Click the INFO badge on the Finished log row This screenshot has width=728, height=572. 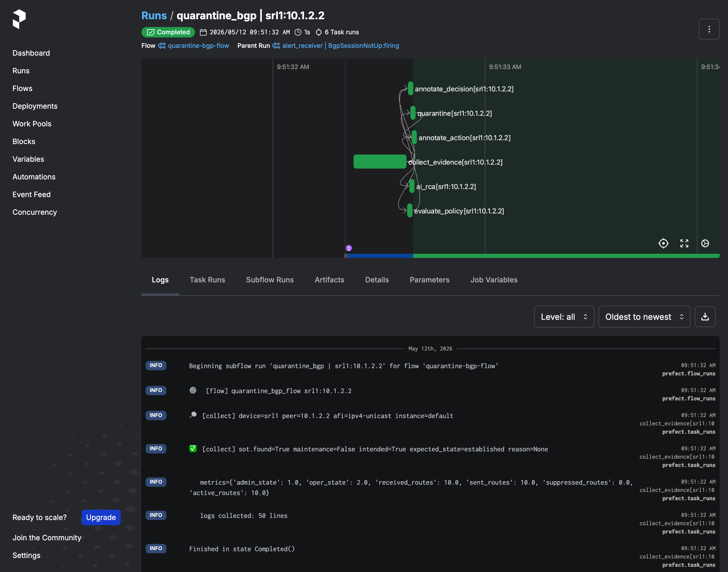tap(156, 549)
